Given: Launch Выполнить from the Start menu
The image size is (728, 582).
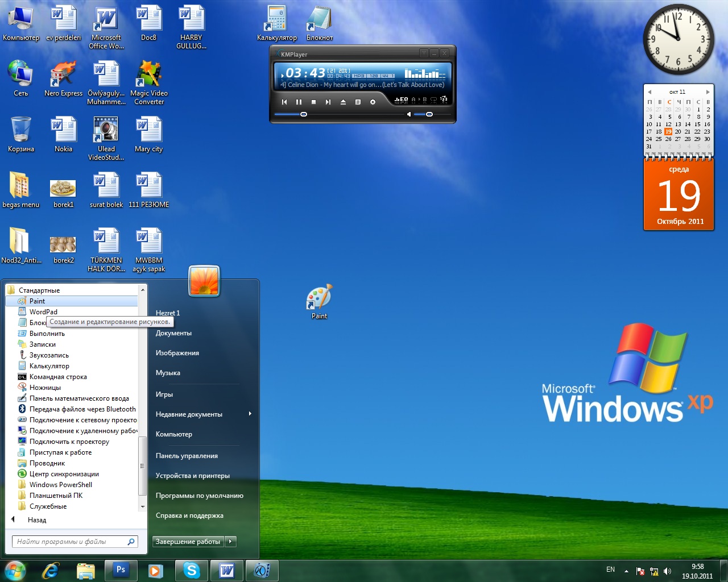Looking at the screenshot, I should coord(72,334).
